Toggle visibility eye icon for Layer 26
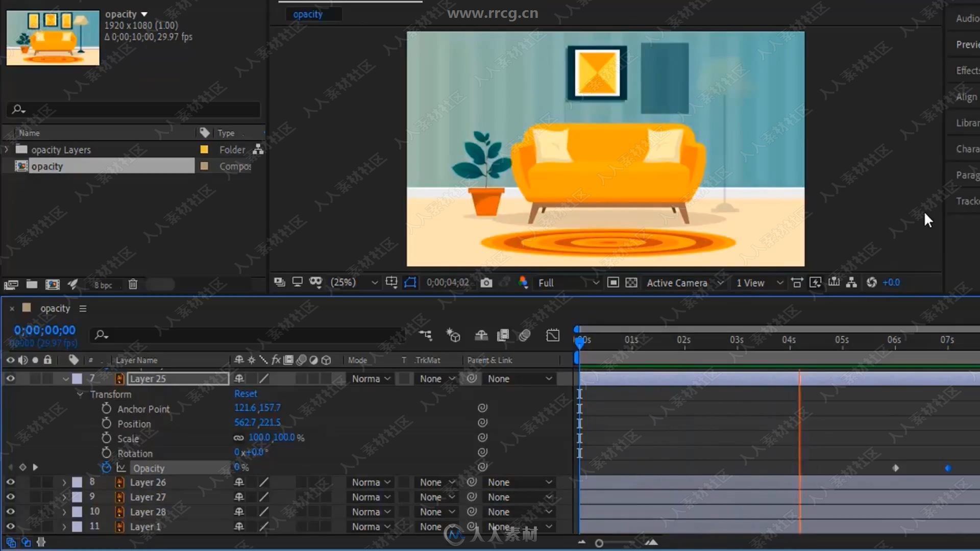Screen dimensions: 980x551 click(9, 482)
